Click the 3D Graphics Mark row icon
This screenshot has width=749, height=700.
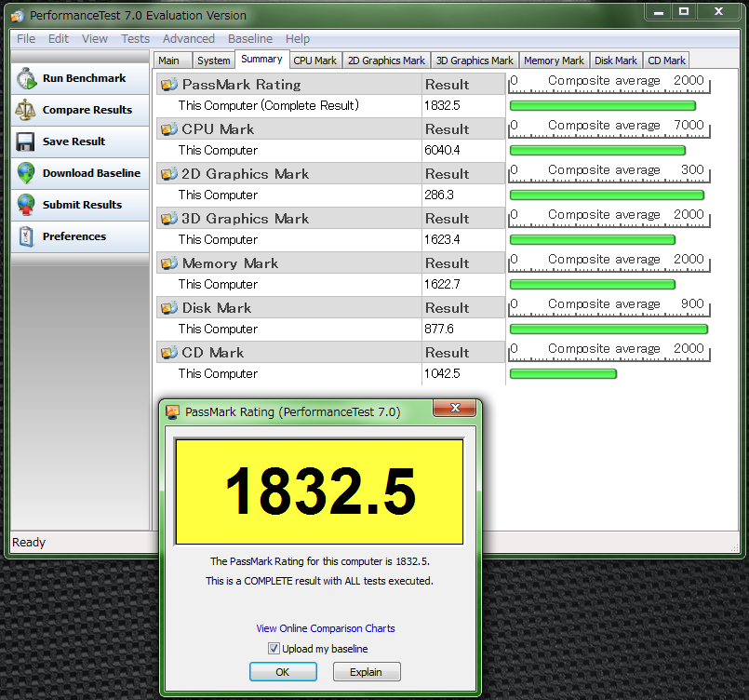click(x=168, y=219)
